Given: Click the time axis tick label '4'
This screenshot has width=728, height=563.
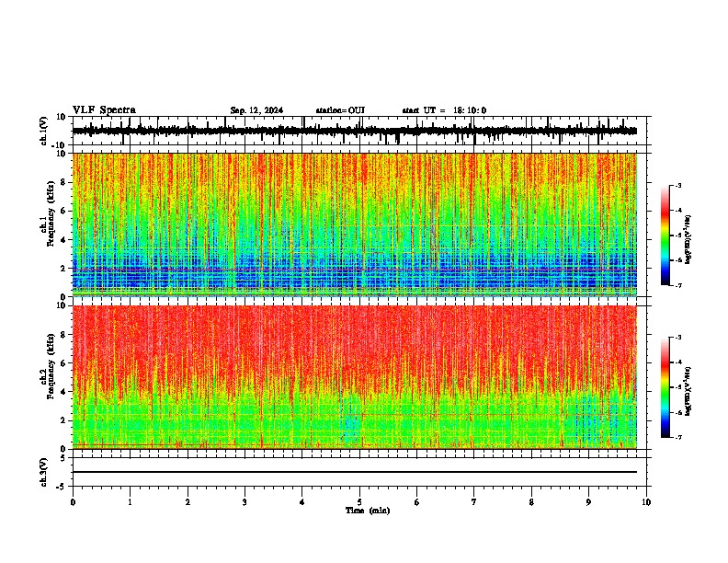Looking at the screenshot, I should (x=302, y=502).
